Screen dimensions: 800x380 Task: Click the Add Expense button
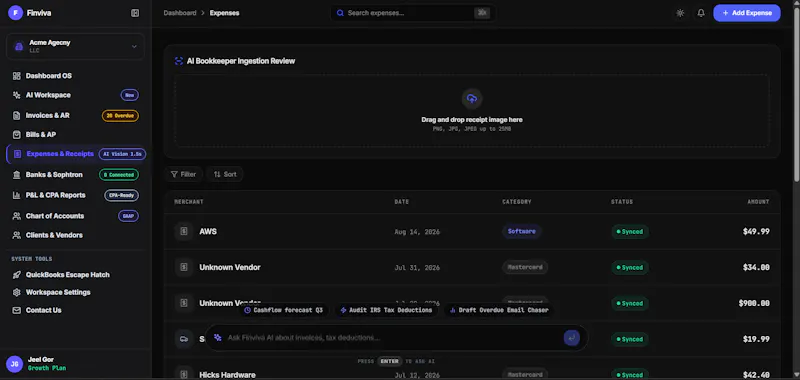point(746,13)
